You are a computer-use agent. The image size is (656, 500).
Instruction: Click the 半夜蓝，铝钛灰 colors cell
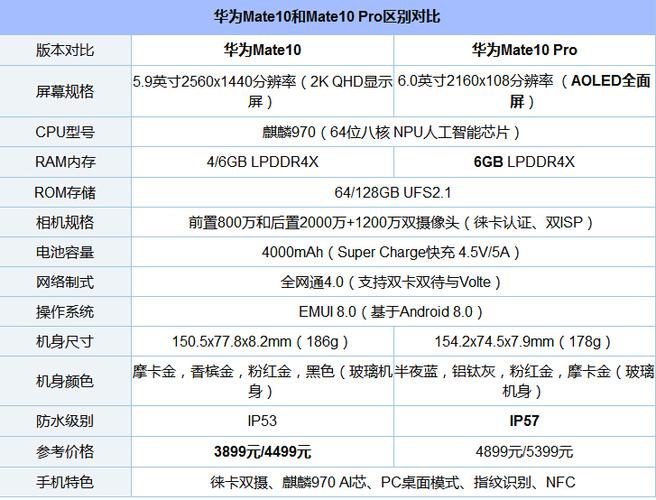(x=525, y=381)
